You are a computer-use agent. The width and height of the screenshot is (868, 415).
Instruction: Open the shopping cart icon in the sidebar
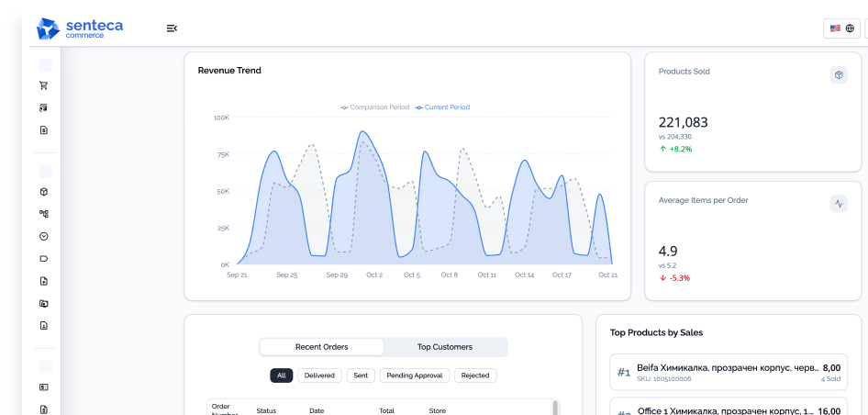(44, 85)
